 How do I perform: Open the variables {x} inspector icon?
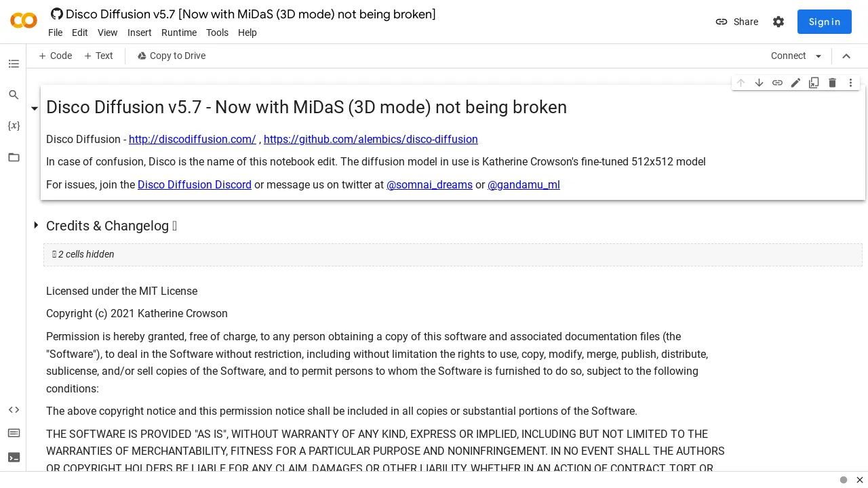tap(14, 126)
